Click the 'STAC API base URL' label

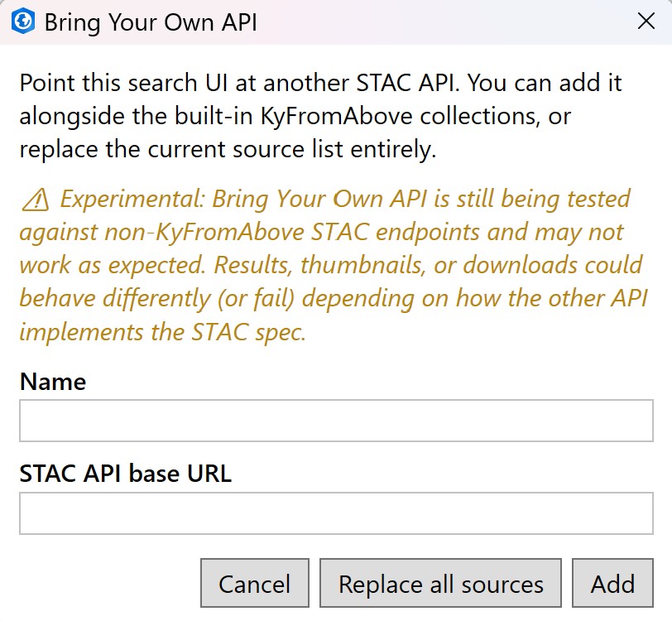[126, 474]
